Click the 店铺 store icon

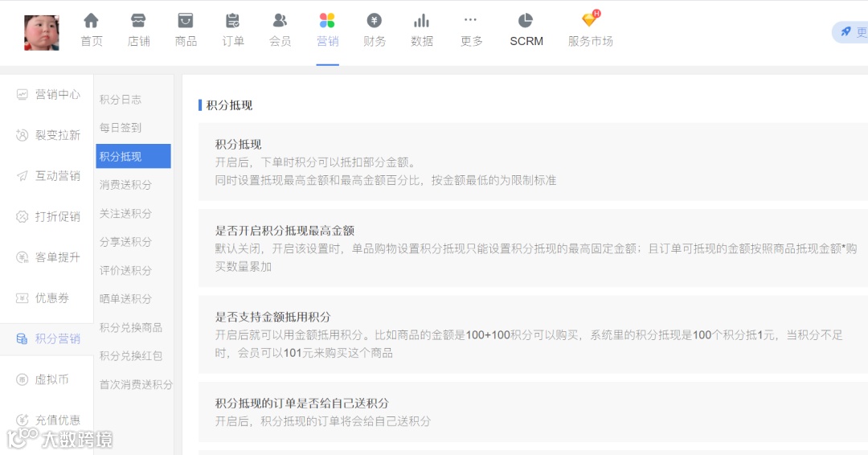coord(138,21)
